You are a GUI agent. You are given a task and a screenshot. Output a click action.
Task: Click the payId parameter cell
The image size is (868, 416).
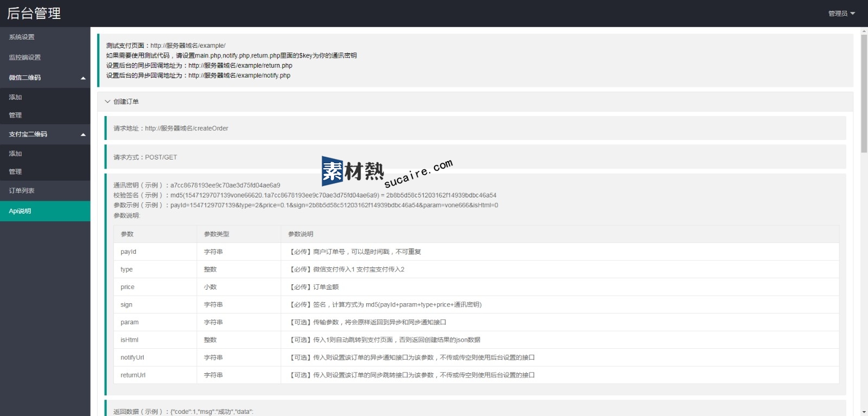coord(155,252)
